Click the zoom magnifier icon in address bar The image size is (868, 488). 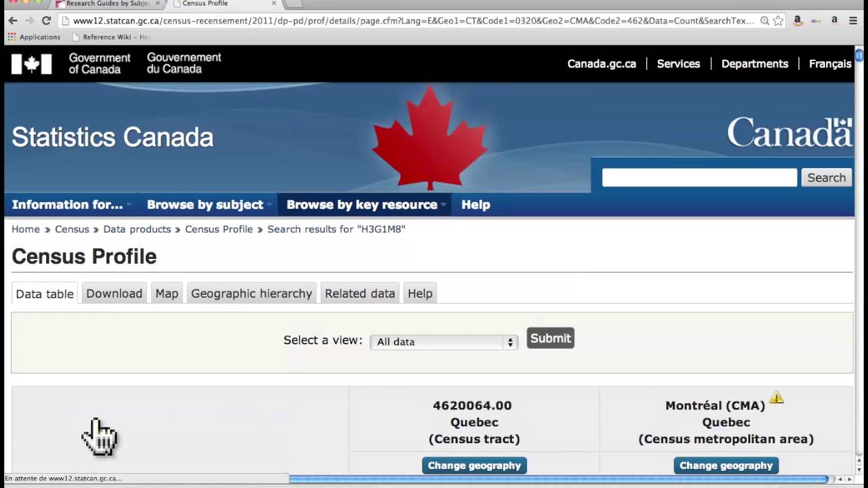[x=764, y=21]
